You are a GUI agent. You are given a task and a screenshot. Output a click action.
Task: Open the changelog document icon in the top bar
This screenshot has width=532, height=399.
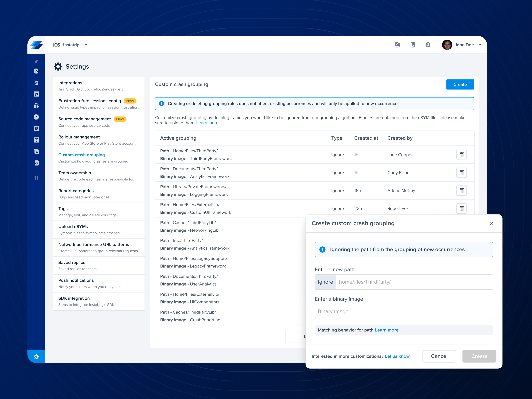[x=413, y=45]
